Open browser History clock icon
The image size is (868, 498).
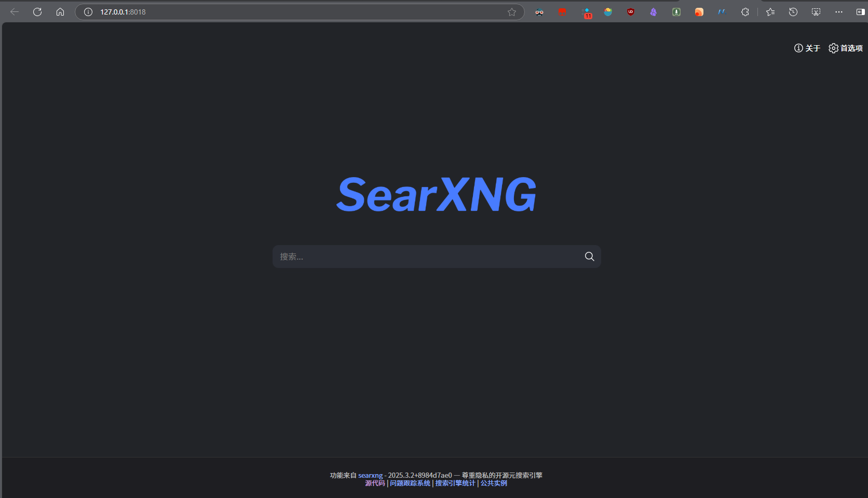coord(793,12)
